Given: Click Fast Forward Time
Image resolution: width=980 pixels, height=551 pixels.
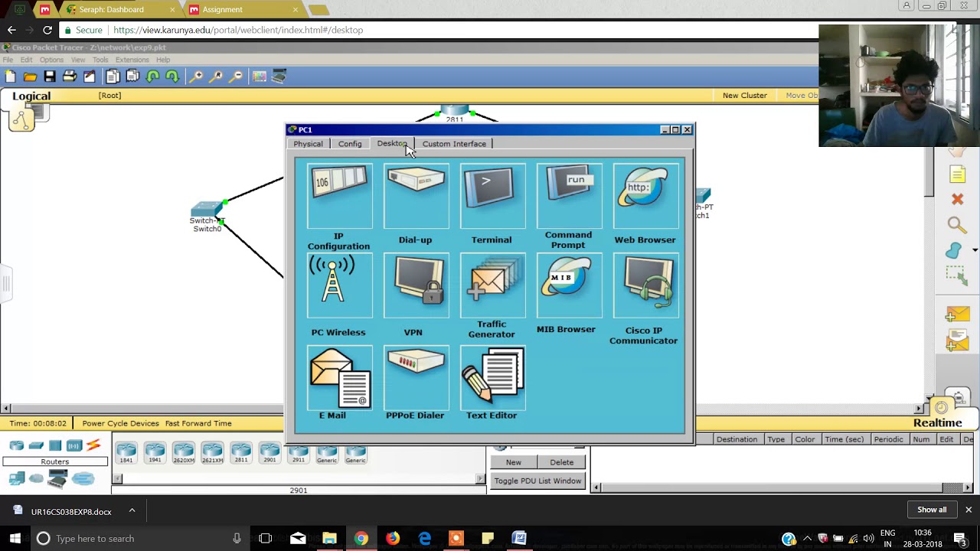Looking at the screenshot, I should tap(198, 423).
